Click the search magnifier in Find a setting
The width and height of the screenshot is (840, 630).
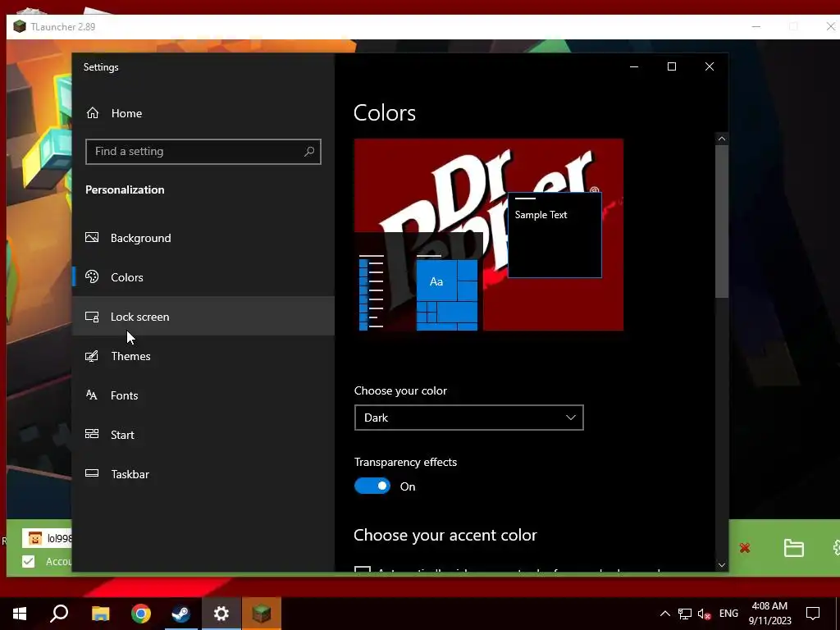pyautogui.click(x=309, y=152)
